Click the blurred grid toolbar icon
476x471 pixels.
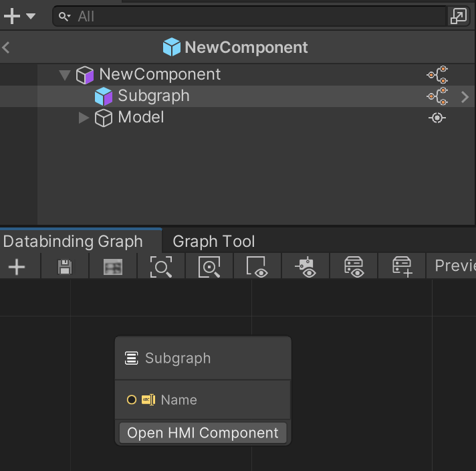click(x=113, y=267)
